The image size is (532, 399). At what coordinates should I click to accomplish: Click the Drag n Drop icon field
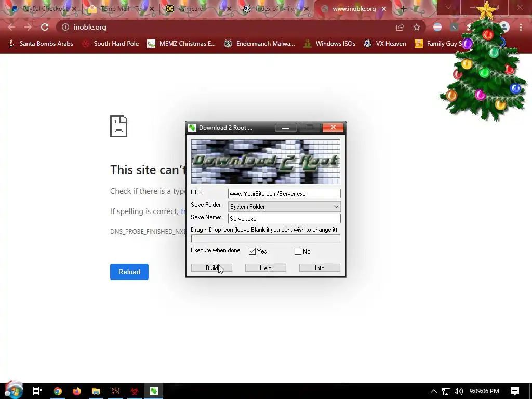[265, 239]
